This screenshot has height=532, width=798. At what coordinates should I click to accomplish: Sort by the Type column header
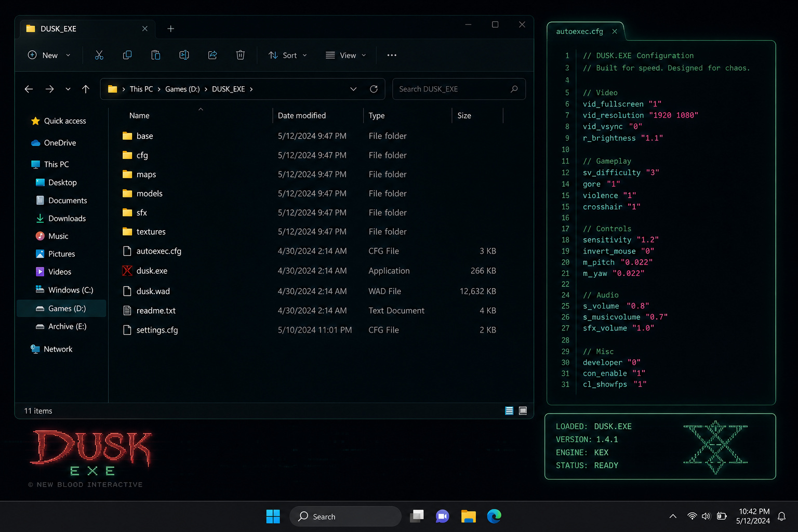pyautogui.click(x=377, y=115)
